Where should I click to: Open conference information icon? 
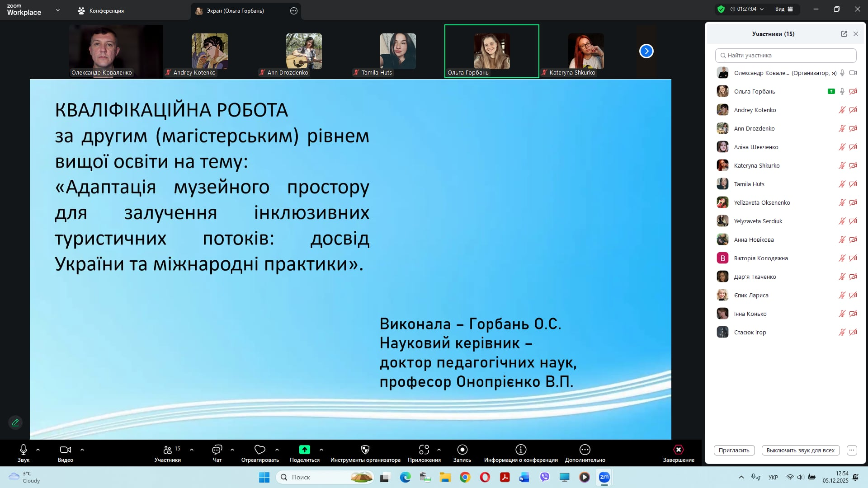point(521,450)
